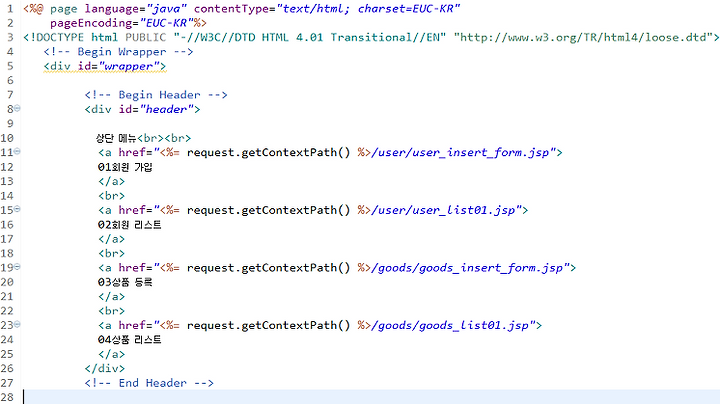Click the contentType attribute on line 1

point(327,9)
